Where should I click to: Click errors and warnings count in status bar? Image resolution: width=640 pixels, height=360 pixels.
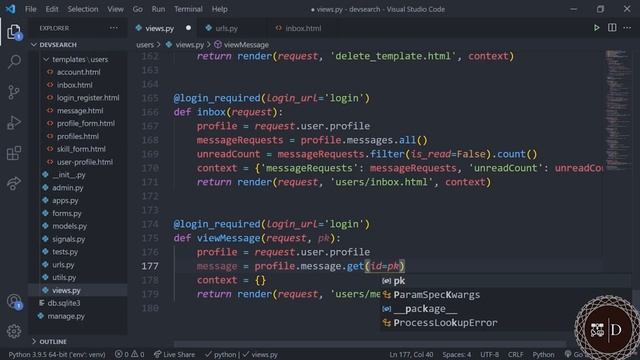129,354
